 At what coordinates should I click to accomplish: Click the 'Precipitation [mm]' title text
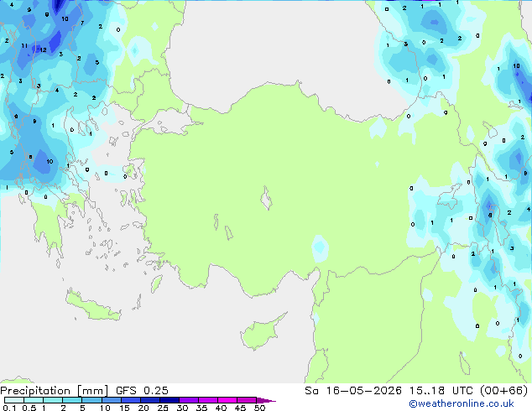coord(55,391)
